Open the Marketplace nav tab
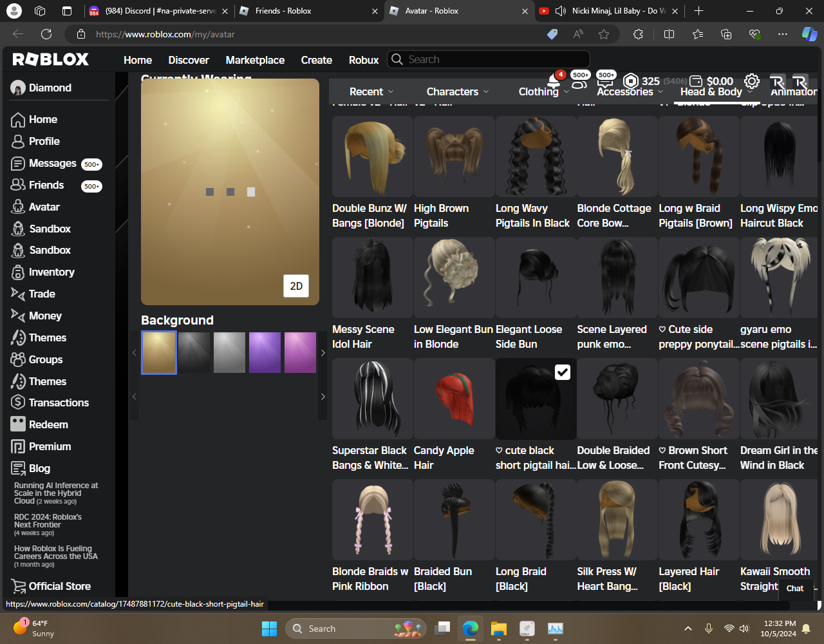The image size is (824, 644). click(x=255, y=60)
